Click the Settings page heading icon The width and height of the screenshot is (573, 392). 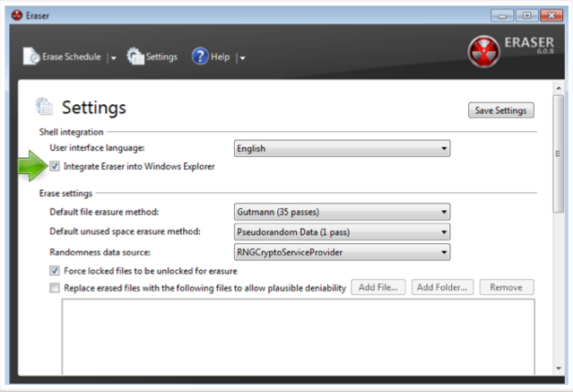[44, 107]
